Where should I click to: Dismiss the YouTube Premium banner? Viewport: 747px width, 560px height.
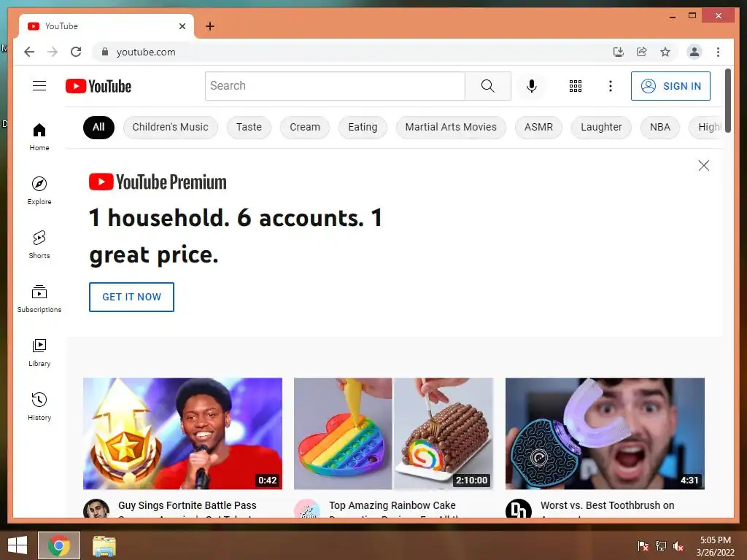coord(704,166)
